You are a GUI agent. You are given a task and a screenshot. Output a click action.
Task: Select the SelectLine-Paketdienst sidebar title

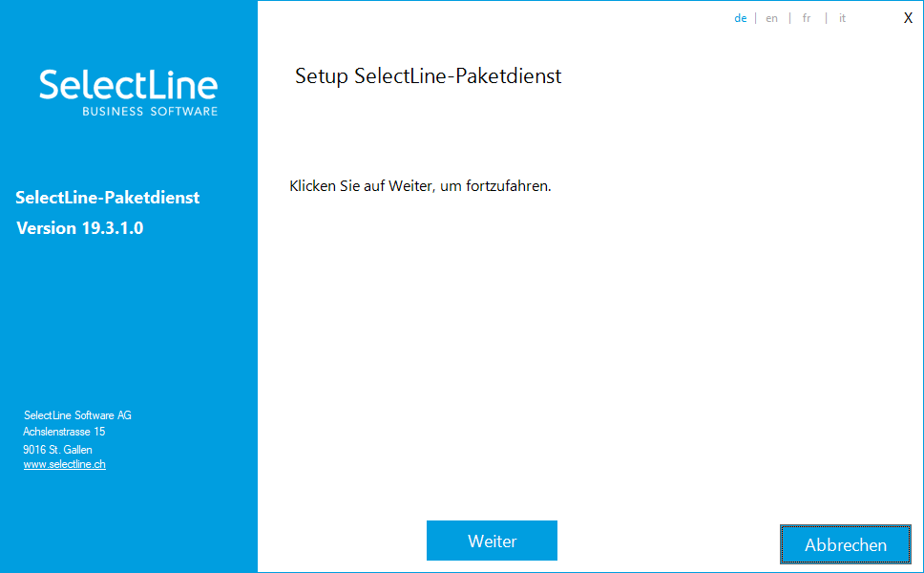point(107,198)
